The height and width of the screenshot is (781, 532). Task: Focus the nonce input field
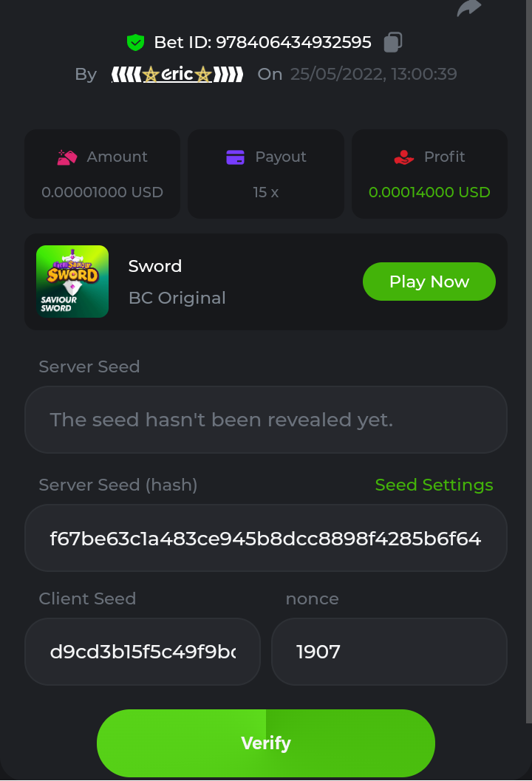coord(389,652)
